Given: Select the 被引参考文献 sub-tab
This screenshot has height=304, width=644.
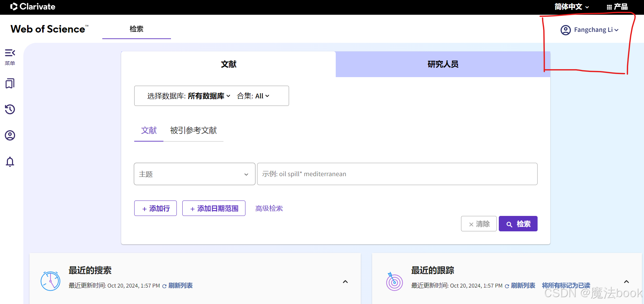Looking at the screenshot, I should click(193, 130).
